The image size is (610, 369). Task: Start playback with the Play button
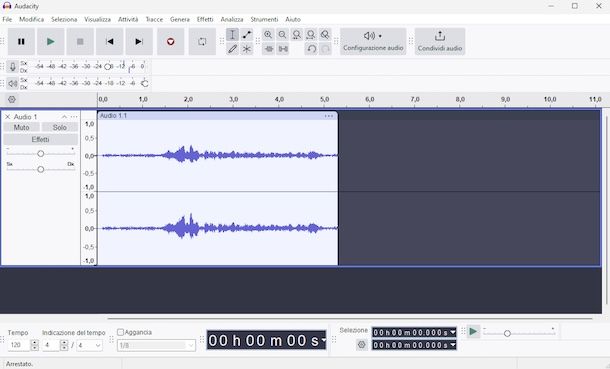[51, 41]
